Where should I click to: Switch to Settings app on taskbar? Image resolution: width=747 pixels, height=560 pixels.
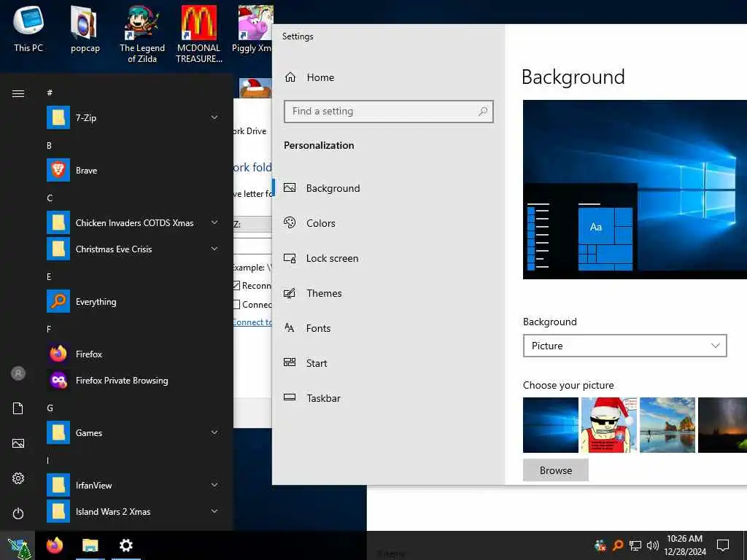point(125,545)
